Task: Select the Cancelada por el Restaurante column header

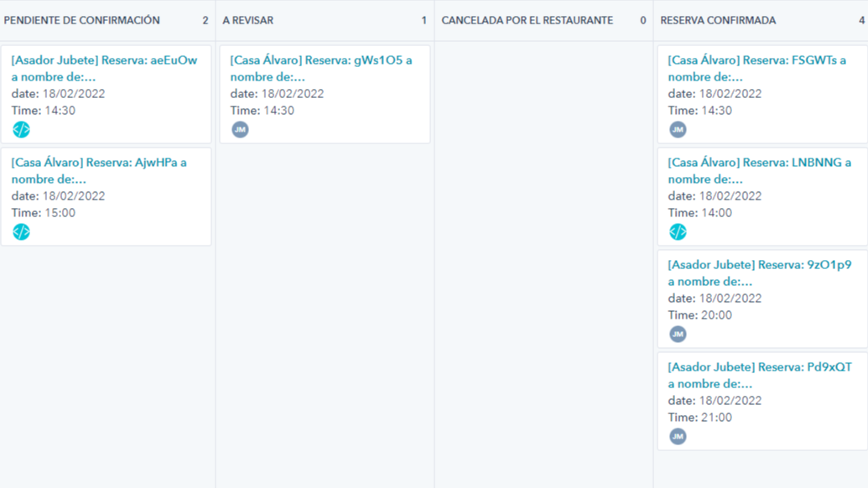Action: 527,20
